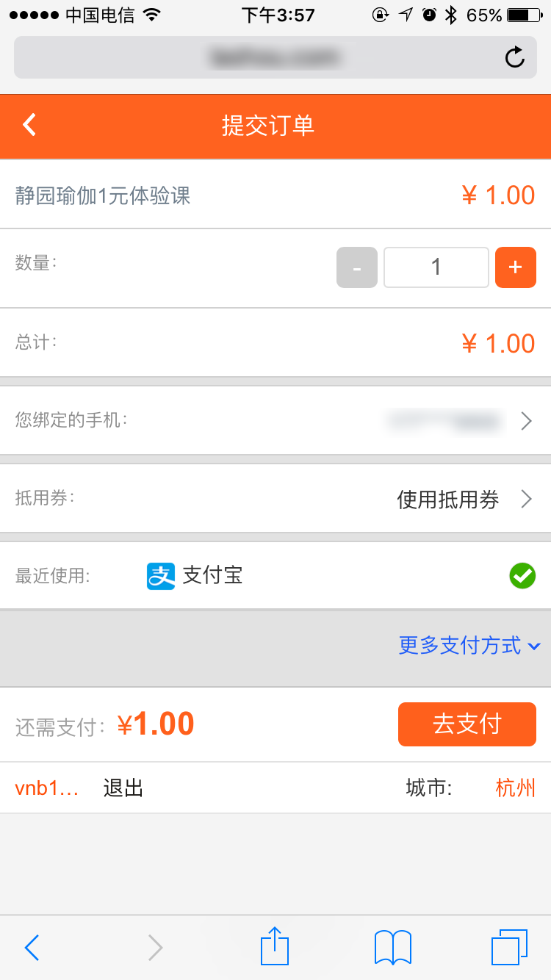The height and width of the screenshot is (980, 551).
Task: Decrease quantity with the minus button
Action: coord(357,267)
